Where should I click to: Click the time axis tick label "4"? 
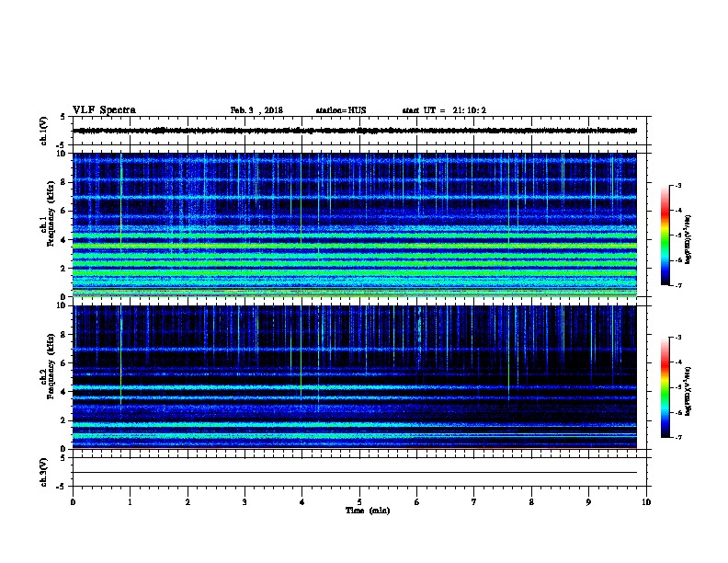click(x=302, y=502)
